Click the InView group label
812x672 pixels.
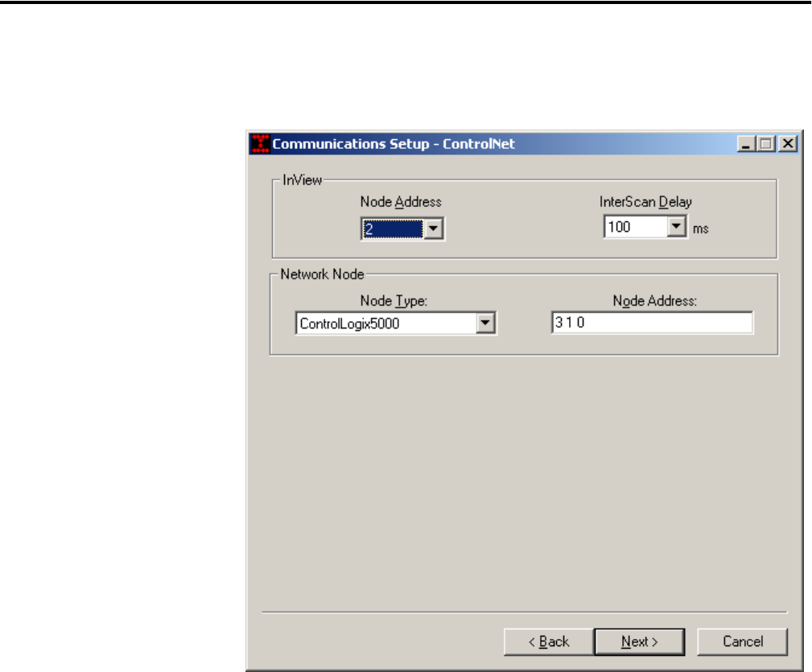[x=303, y=179]
